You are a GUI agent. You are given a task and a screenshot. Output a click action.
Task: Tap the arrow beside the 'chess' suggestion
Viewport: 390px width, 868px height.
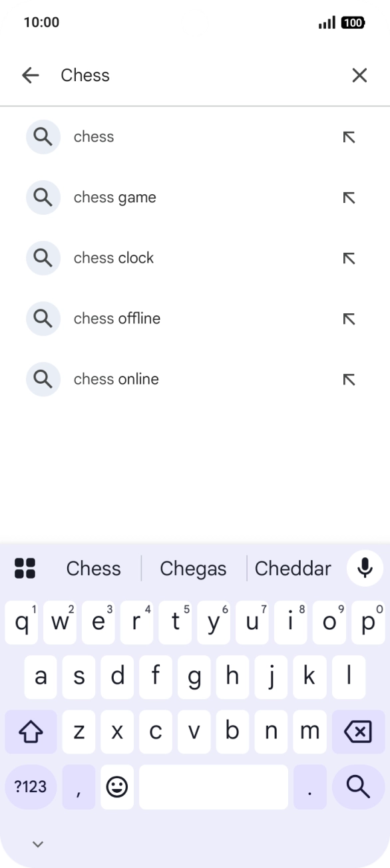click(349, 137)
